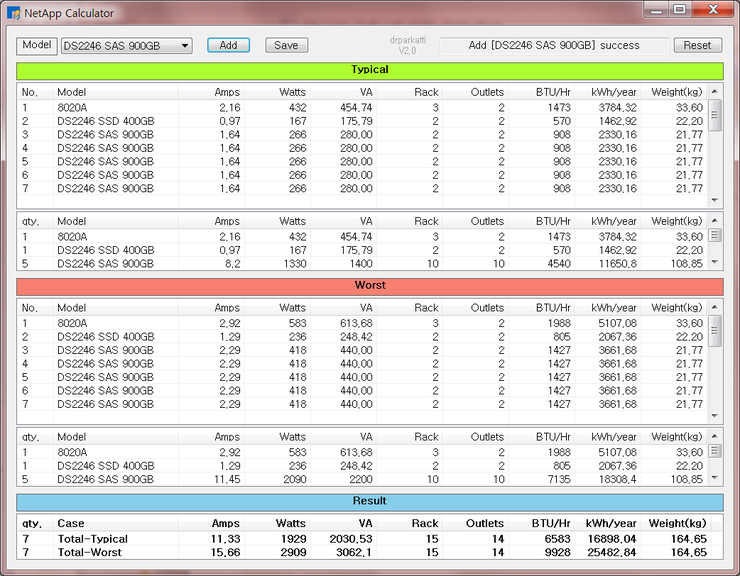Click the blue Result section header
This screenshot has width=740, height=576.
[x=369, y=501]
